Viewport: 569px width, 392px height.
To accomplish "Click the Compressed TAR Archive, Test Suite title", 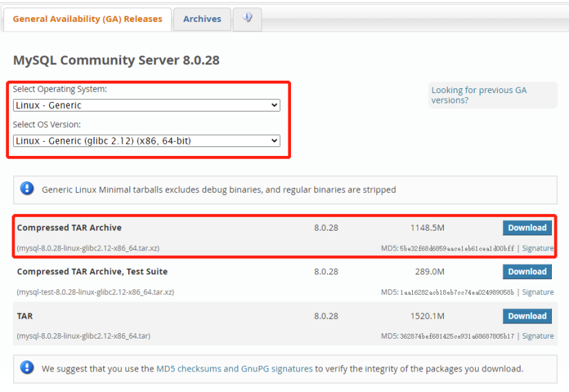I will click(x=92, y=272).
